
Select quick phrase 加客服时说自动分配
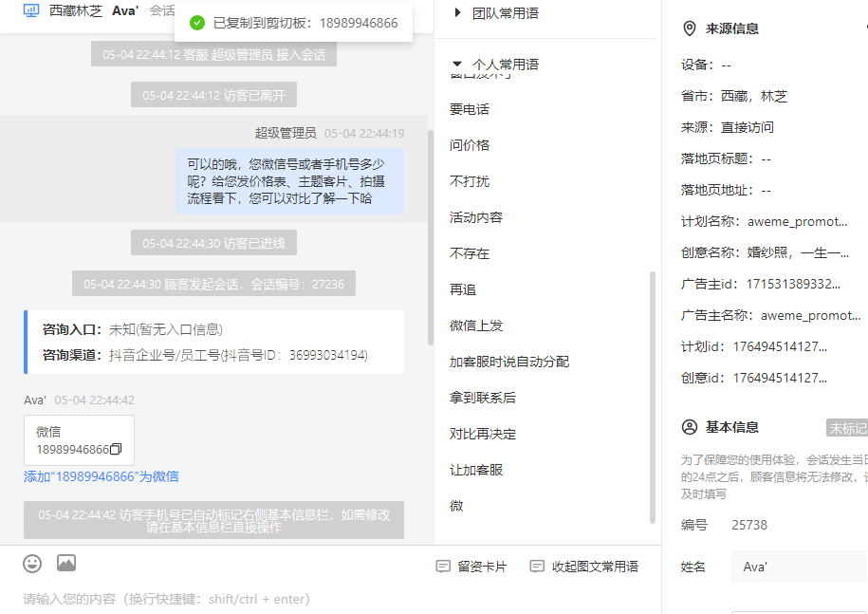[509, 362]
